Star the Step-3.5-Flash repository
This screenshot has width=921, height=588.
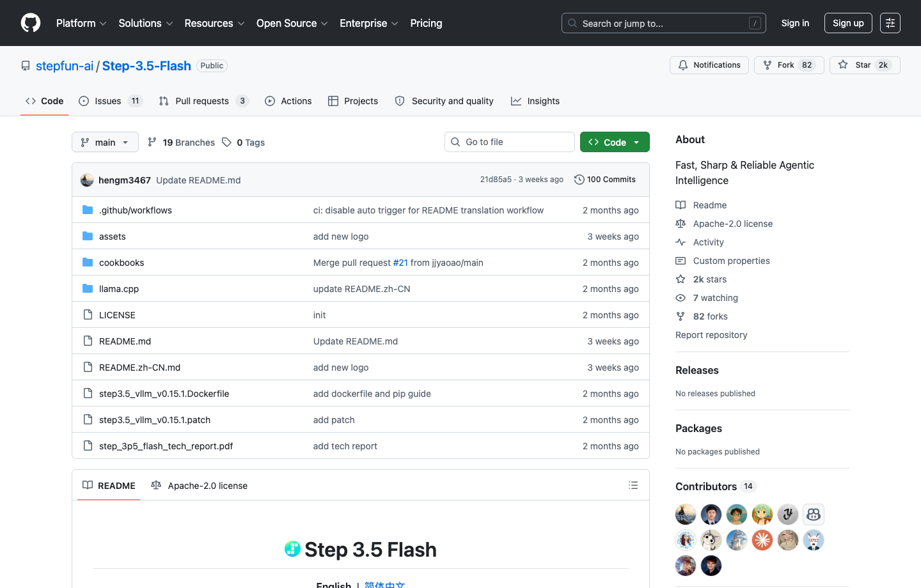pyautogui.click(x=865, y=65)
